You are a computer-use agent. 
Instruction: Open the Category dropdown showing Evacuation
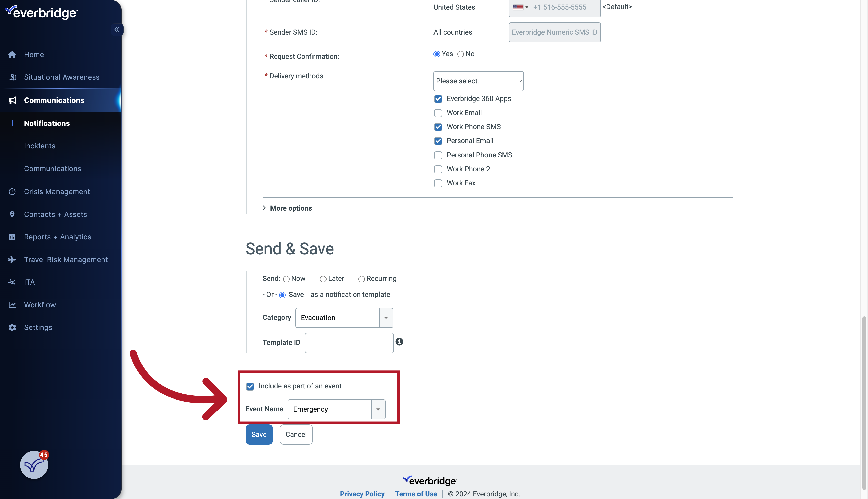[x=386, y=318]
